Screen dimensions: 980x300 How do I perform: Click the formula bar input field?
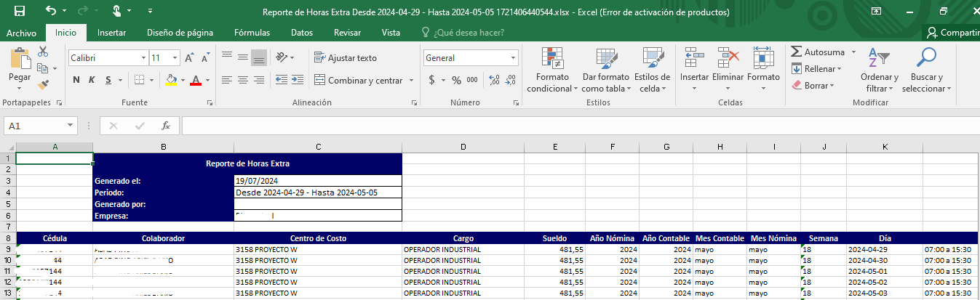[580, 126]
